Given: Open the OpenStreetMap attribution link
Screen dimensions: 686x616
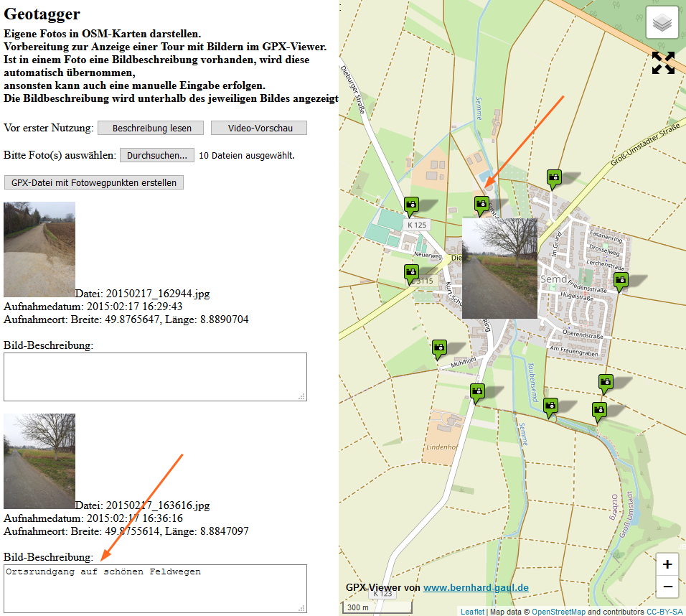Looking at the screenshot, I should 558,612.
